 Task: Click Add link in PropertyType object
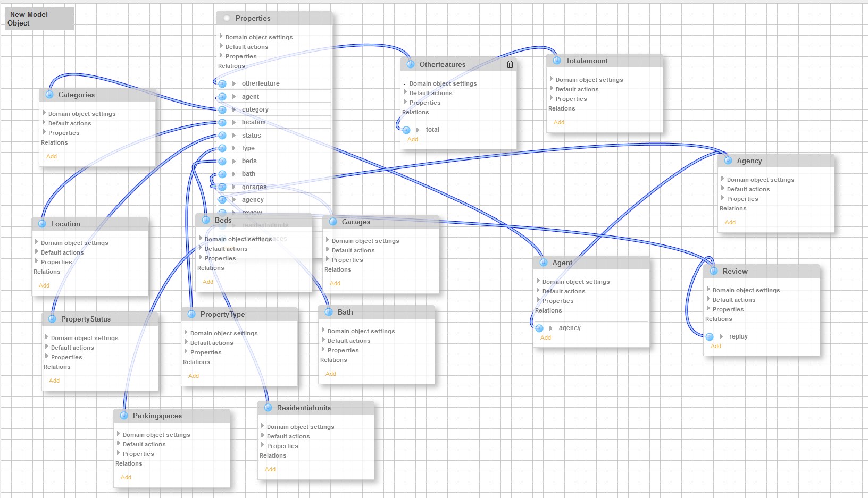coord(194,376)
